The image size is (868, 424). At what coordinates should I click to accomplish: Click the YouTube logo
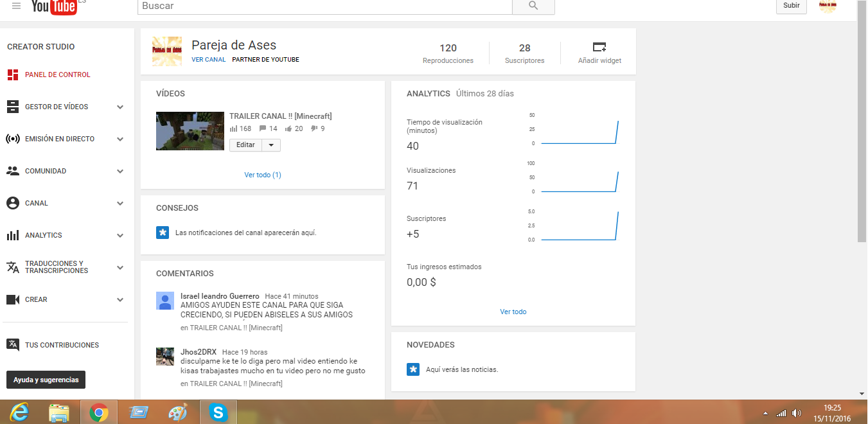coord(55,6)
